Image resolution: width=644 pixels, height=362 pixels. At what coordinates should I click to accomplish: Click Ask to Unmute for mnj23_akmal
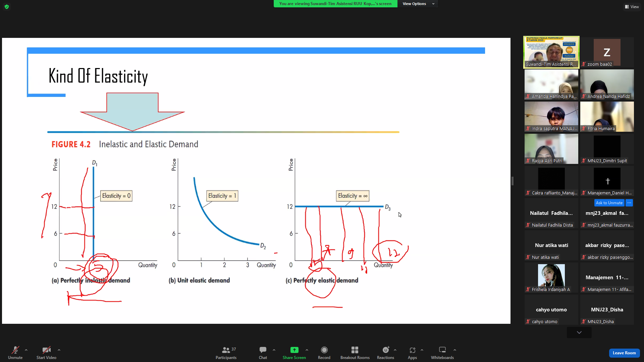pyautogui.click(x=609, y=203)
